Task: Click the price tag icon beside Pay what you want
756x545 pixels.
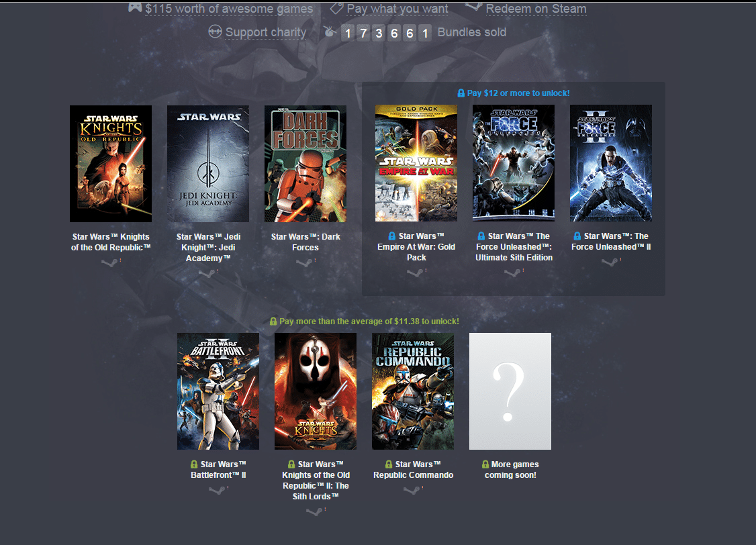Action: [x=336, y=8]
